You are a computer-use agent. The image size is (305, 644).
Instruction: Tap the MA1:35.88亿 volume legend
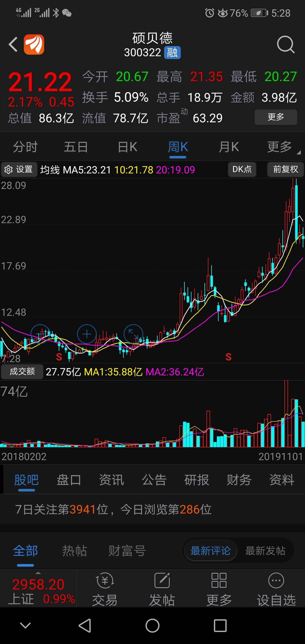pyautogui.click(x=113, y=372)
